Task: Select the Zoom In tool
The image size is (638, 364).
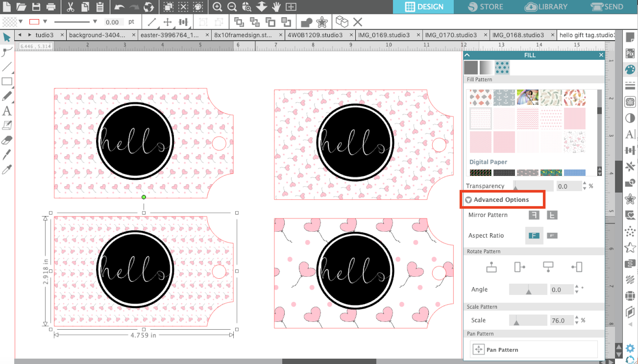Action: tap(217, 7)
